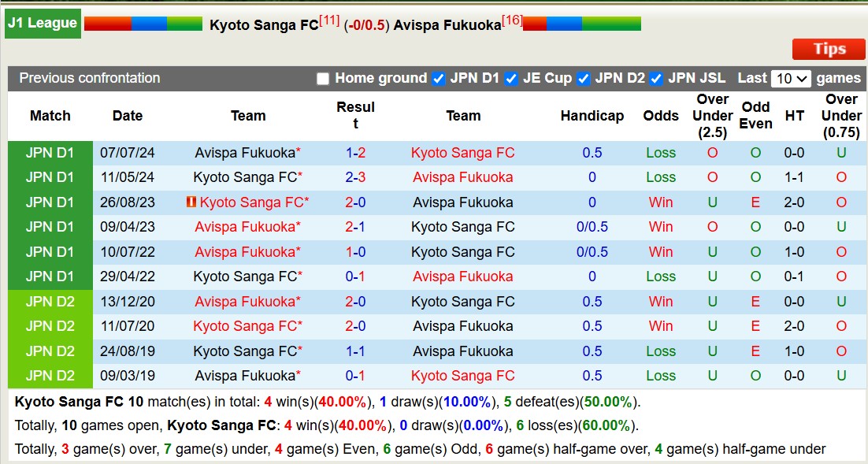Click the red segment of Kyoto's color bar
Screen dimensions: 868x464
click(x=108, y=24)
